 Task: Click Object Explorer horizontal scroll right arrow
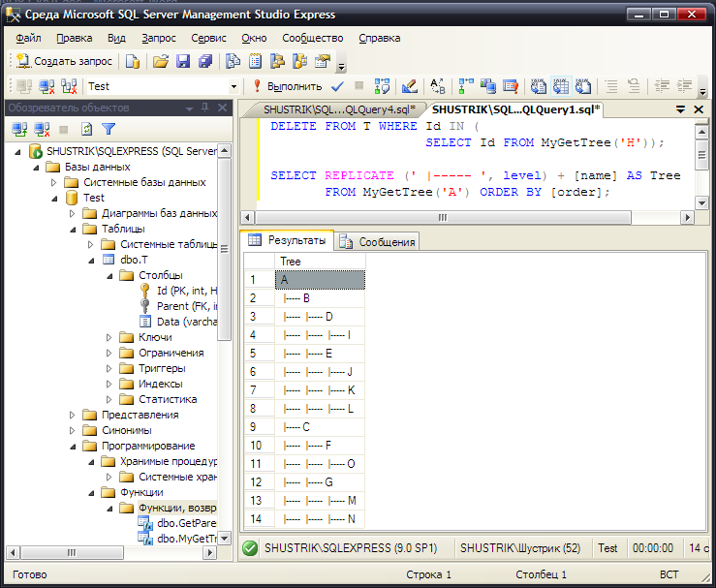tap(209, 553)
